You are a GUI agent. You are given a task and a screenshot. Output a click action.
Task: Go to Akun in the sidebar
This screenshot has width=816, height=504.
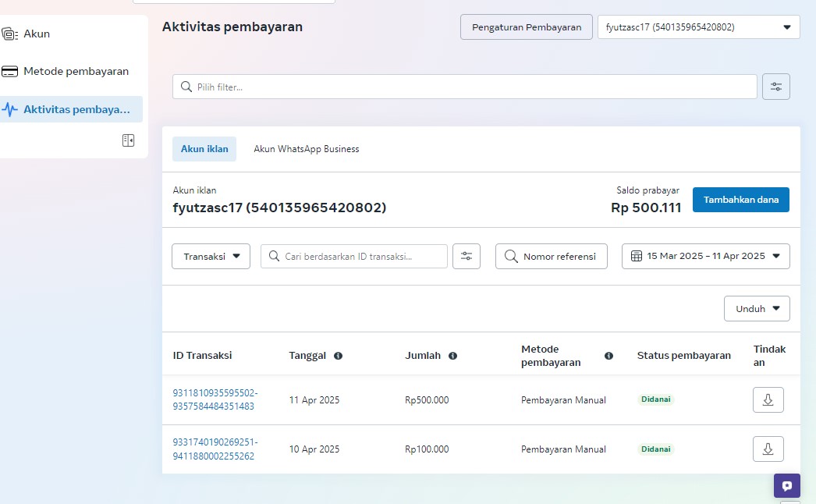[36, 34]
